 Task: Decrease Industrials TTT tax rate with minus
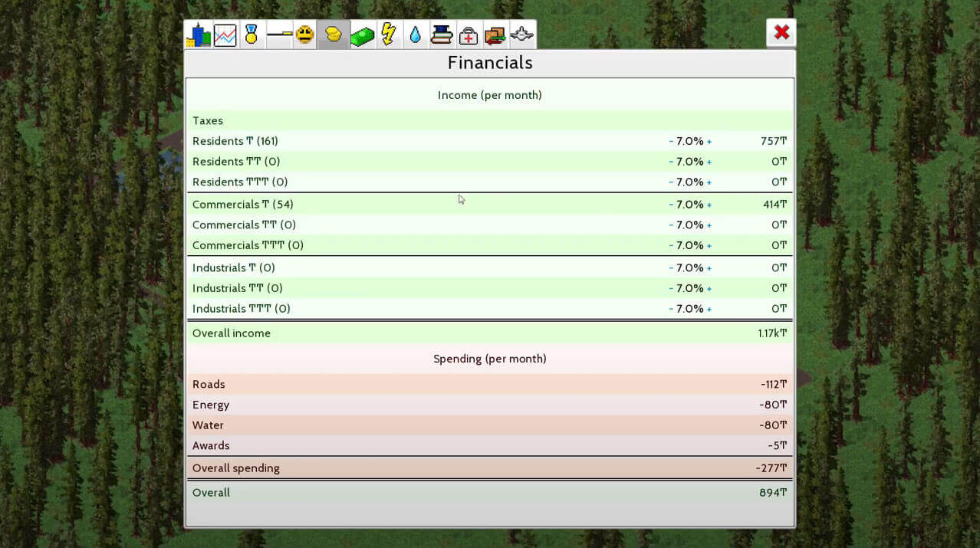(x=671, y=309)
